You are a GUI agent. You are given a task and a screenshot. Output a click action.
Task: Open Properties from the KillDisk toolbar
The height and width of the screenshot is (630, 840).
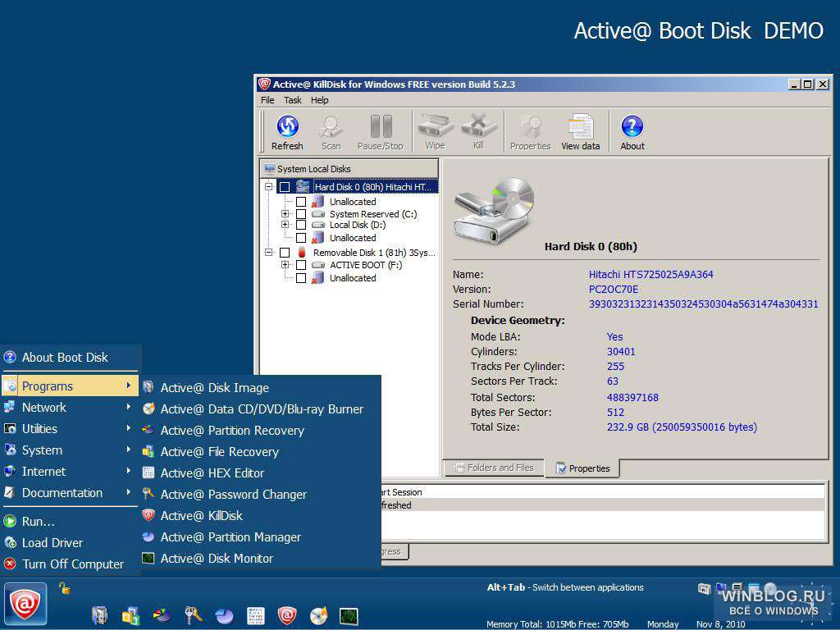click(x=531, y=132)
